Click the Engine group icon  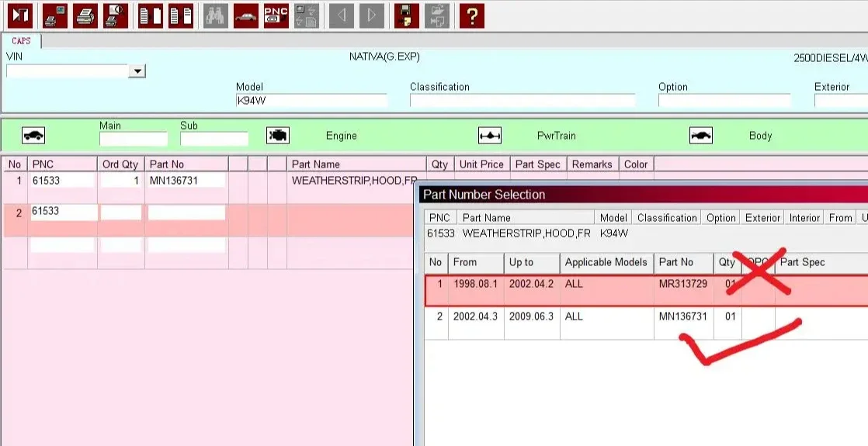pos(278,136)
